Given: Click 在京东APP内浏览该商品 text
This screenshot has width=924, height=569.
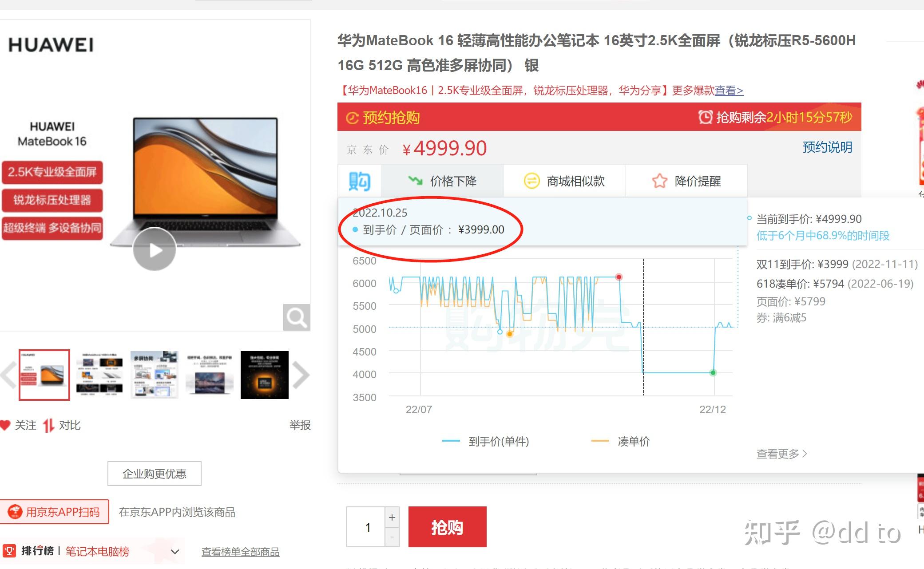Looking at the screenshot, I should tap(177, 512).
